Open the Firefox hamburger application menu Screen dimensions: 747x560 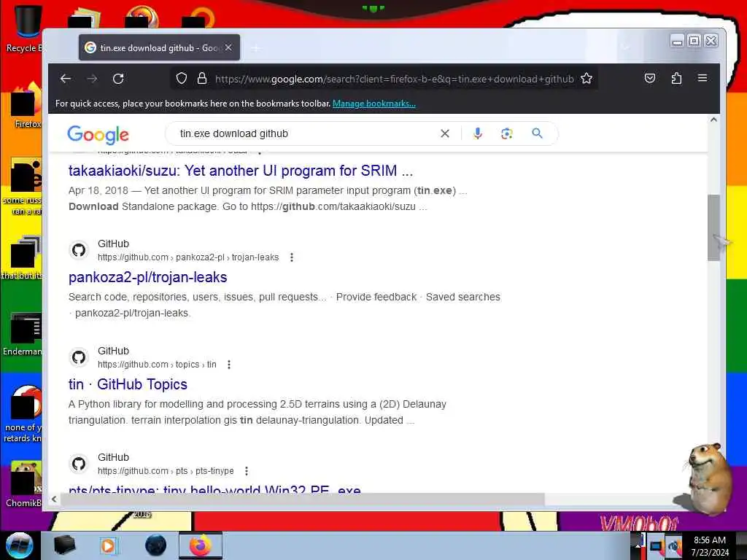point(703,78)
